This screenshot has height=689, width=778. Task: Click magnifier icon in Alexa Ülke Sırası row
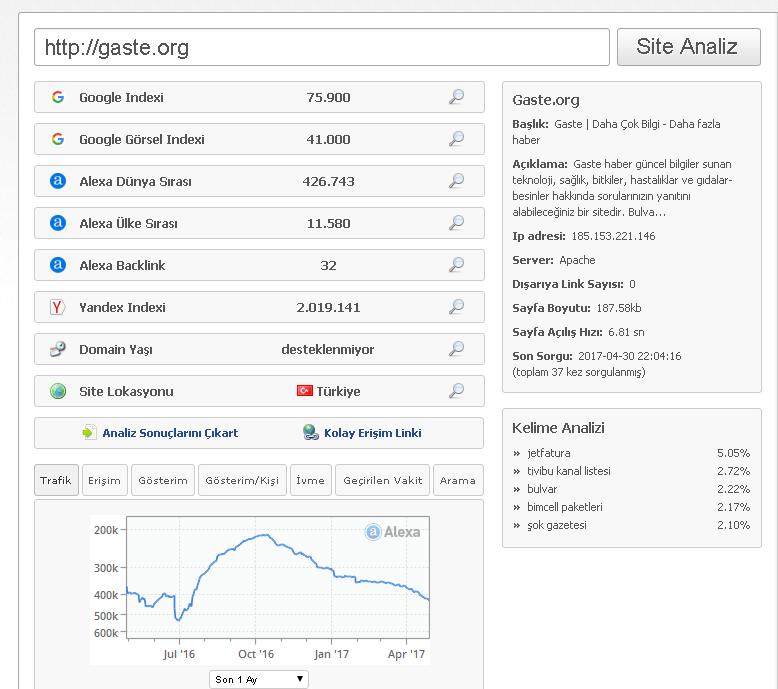(x=456, y=223)
